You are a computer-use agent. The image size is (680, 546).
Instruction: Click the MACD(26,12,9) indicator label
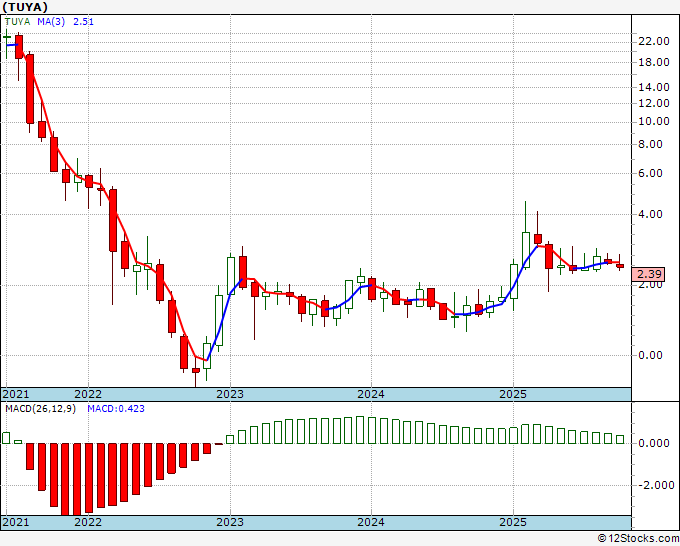pos(40,409)
